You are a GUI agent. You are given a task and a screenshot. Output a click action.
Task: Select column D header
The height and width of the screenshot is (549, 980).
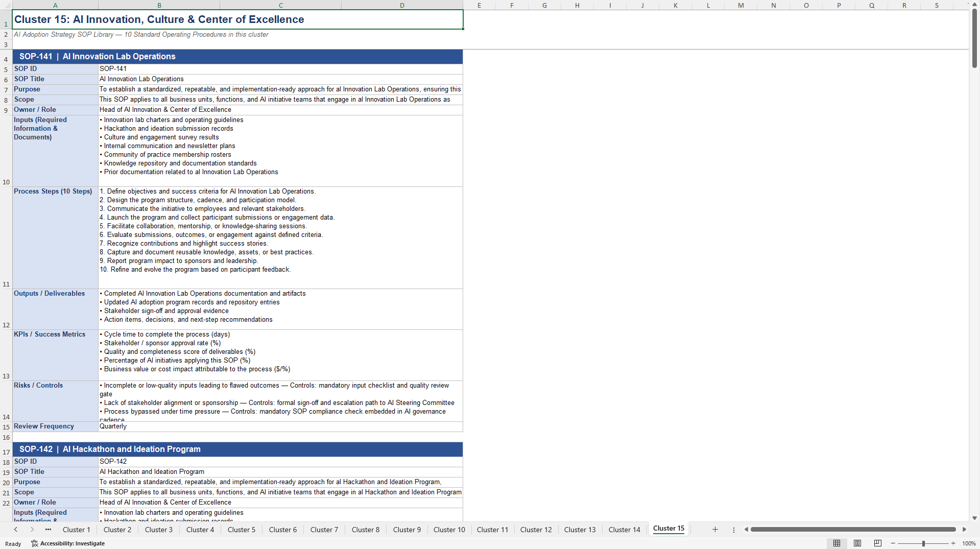pos(402,5)
